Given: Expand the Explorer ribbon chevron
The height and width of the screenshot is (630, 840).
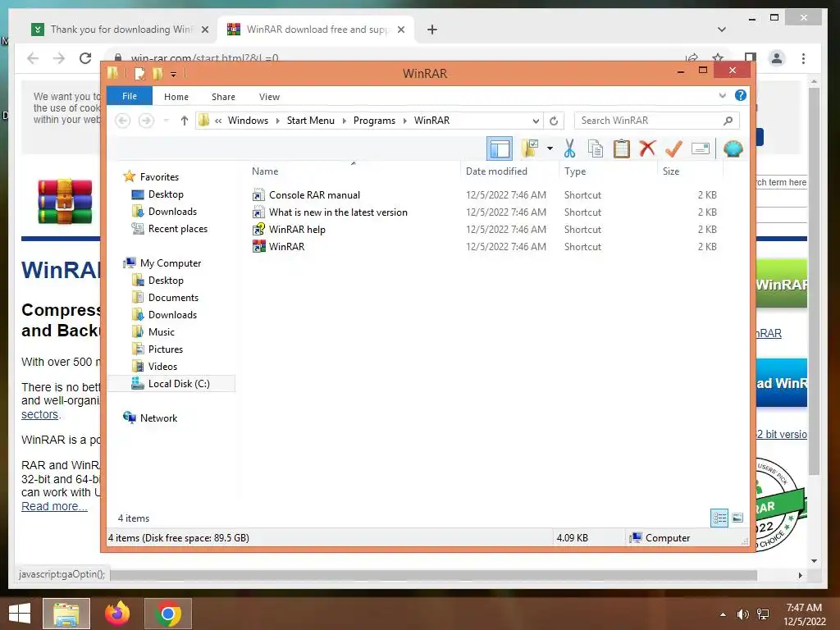Looking at the screenshot, I should (722, 95).
